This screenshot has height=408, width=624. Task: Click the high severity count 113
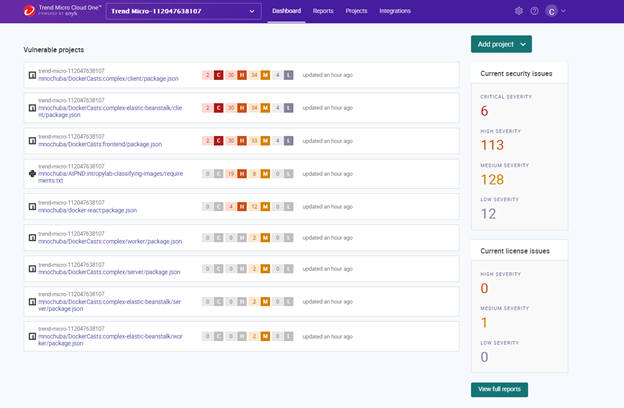tap(492, 145)
